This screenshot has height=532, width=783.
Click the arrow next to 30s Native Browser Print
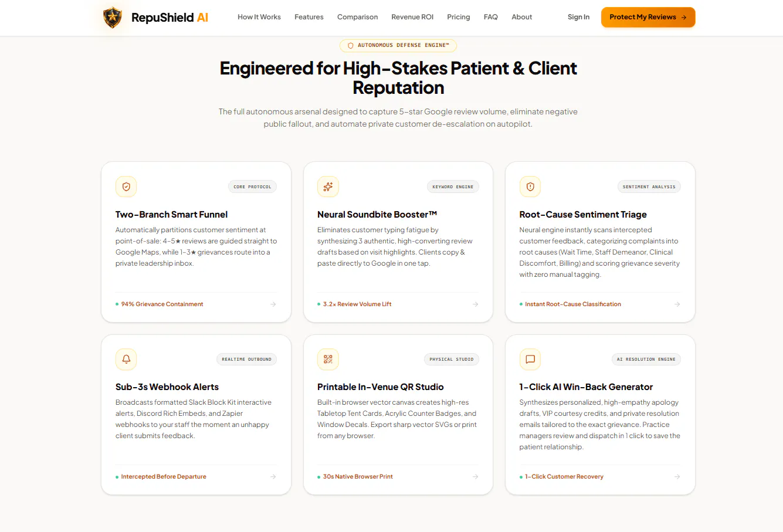click(476, 477)
